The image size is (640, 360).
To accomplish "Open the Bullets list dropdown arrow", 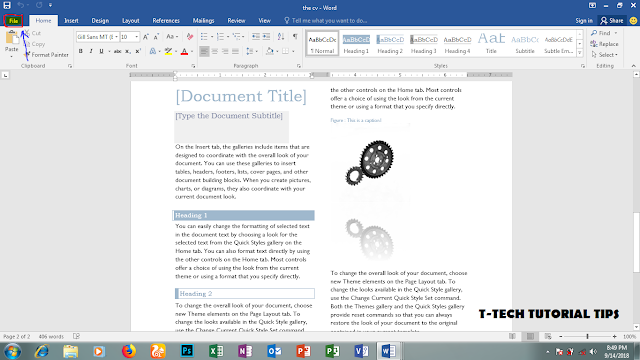I will [212, 37].
